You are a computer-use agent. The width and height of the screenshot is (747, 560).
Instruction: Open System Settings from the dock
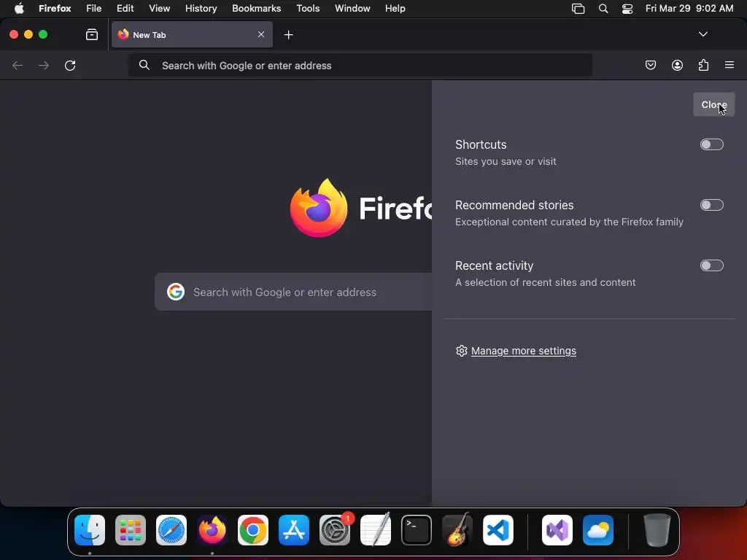335,529
